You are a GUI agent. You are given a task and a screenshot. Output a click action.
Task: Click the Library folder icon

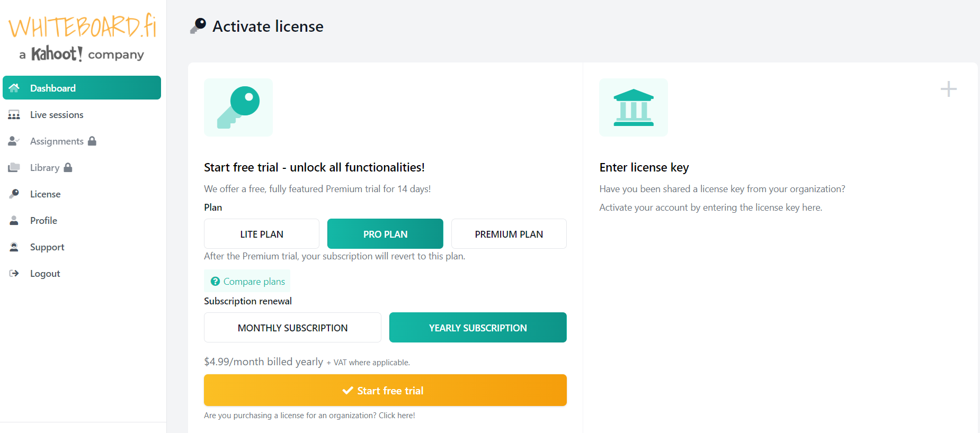[x=14, y=167]
